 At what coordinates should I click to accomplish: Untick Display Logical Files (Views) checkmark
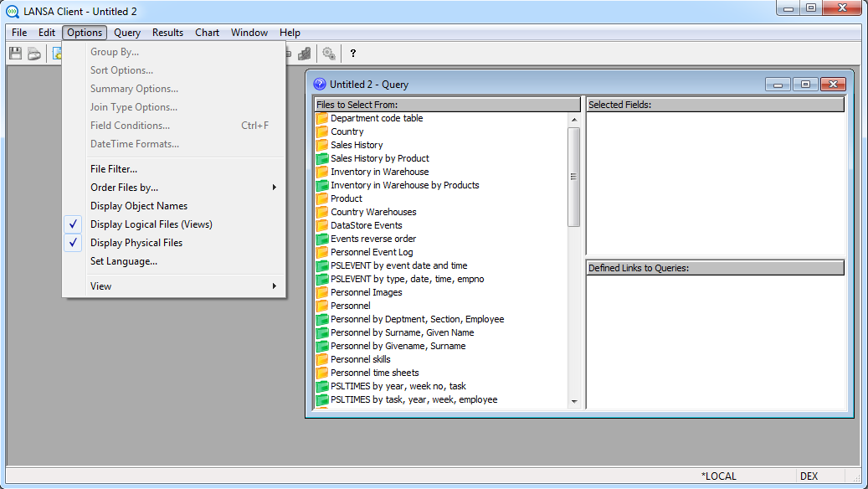[73, 224]
